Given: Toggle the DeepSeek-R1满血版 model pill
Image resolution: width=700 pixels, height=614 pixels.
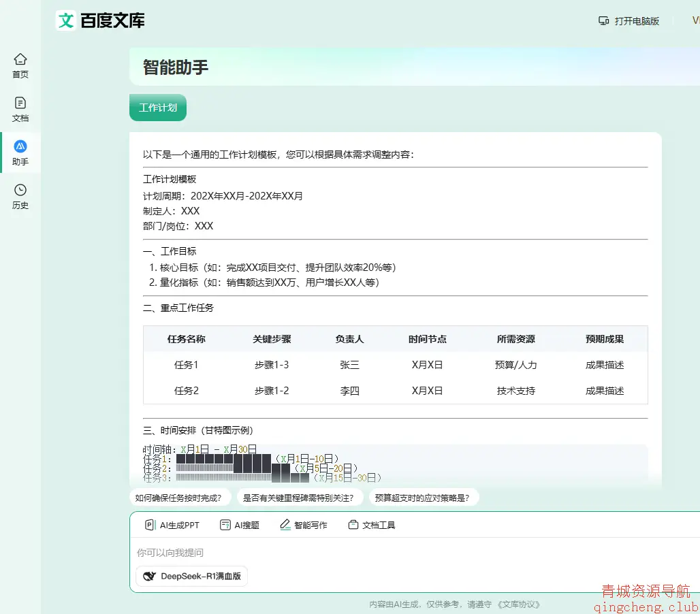Looking at the screenshot, I should (191, 576).
